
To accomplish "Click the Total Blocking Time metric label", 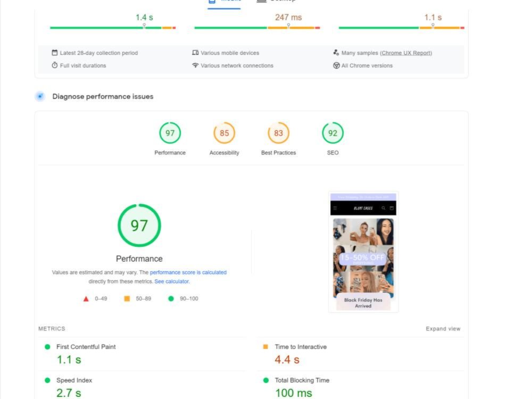I will 302,380.
